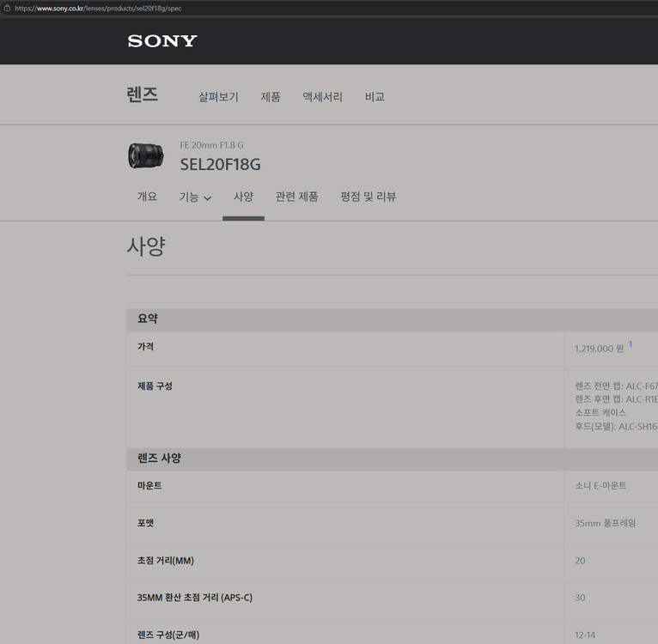Click the Sony logo
658x644 pixels.
click(x=162, y=41)
